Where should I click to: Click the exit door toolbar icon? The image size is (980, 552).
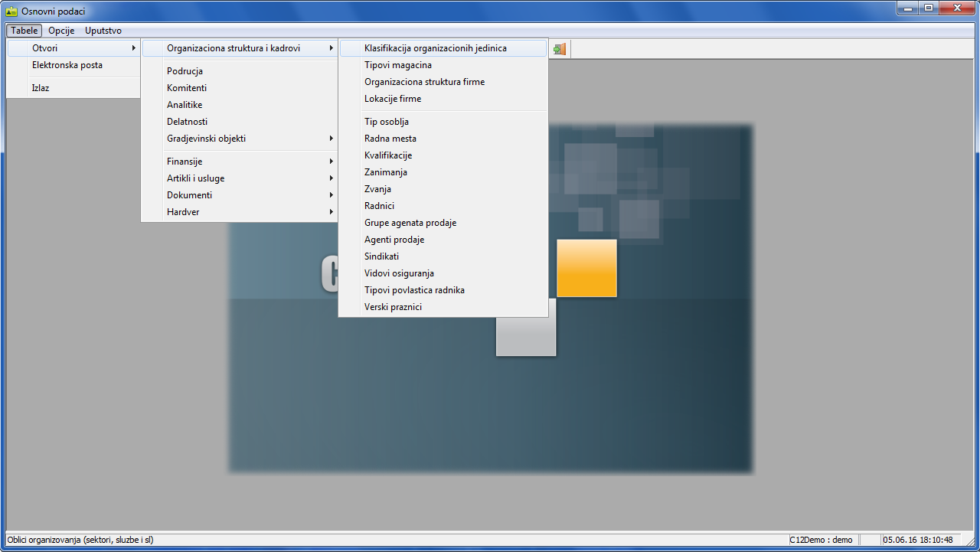[x=560, y=49]
